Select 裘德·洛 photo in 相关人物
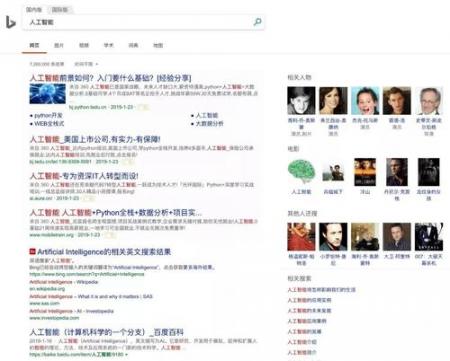 (397, 101)
